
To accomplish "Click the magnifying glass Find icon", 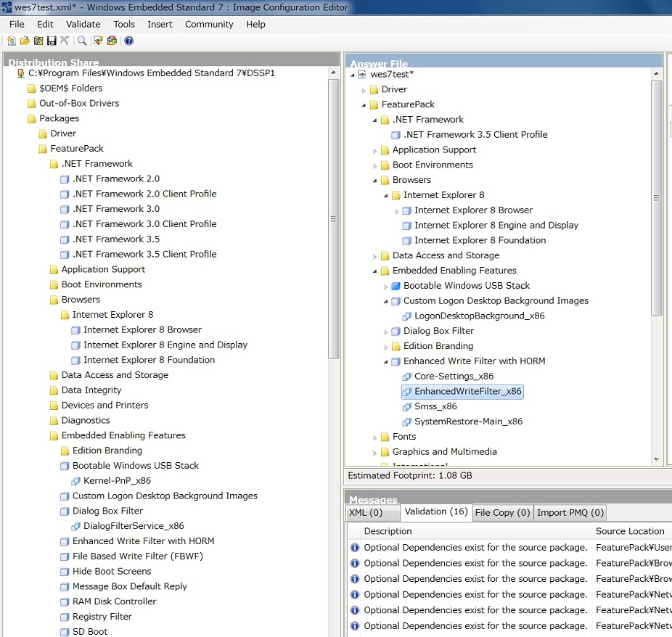I will pos(82,41).
